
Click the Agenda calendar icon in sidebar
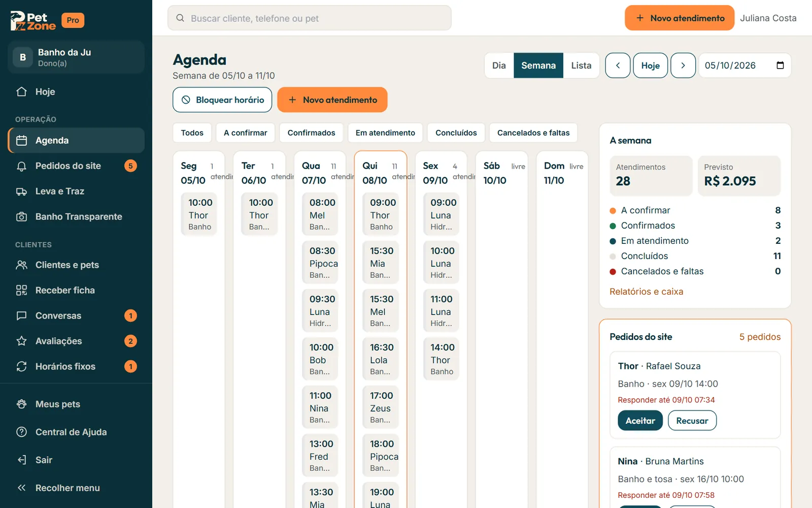[x=21, y=140]
